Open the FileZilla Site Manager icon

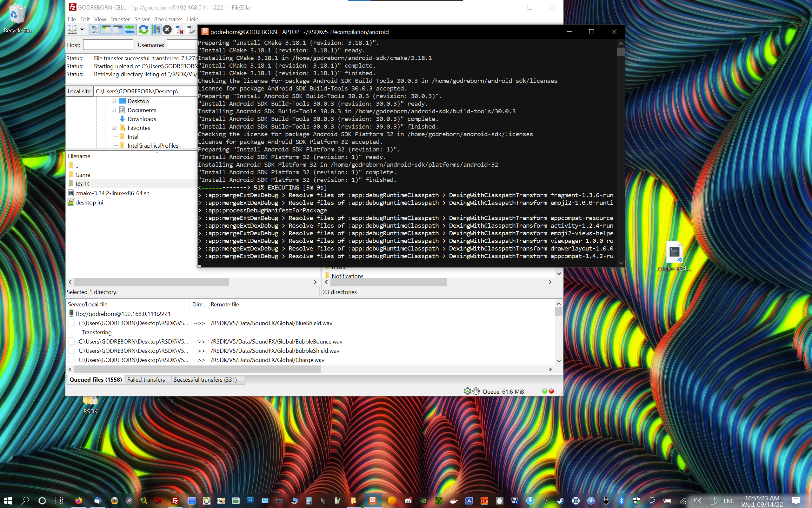click(x=72, y=30)
